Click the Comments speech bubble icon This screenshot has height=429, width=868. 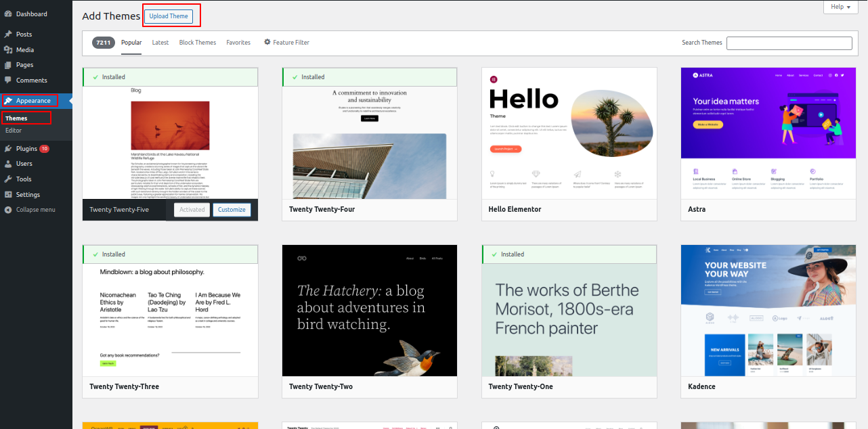click(8, 80)
